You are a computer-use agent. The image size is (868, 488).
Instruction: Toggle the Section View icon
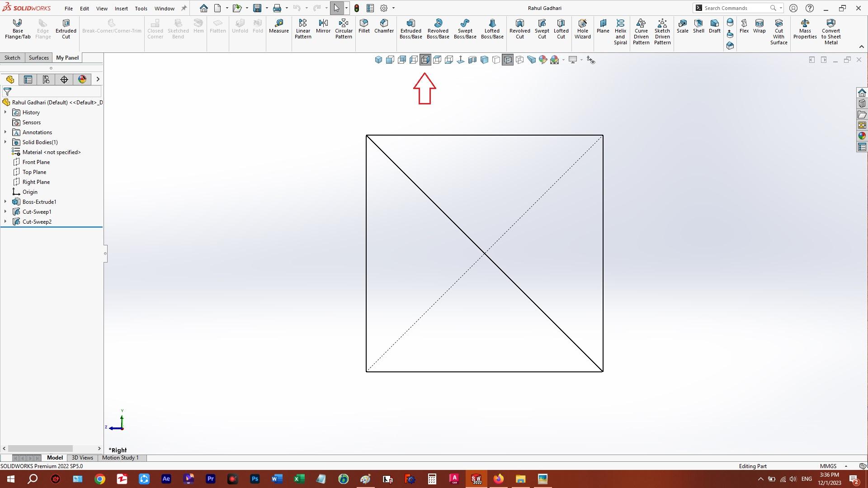point(472,60)
